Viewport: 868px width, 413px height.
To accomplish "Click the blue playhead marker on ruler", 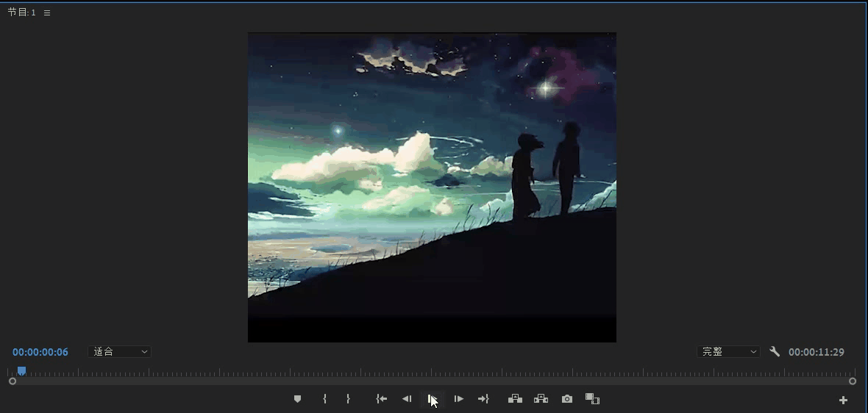I will pos(21,371).
